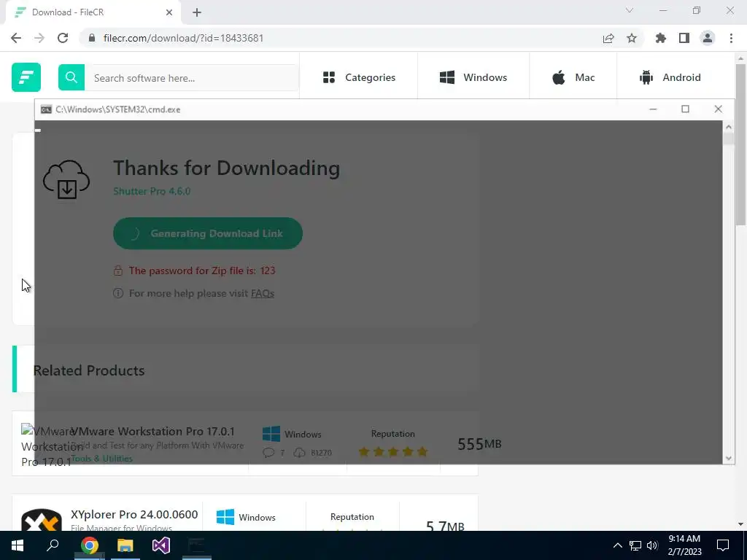Open the Android section
This screenshot has height=560, width=747.
670,77
